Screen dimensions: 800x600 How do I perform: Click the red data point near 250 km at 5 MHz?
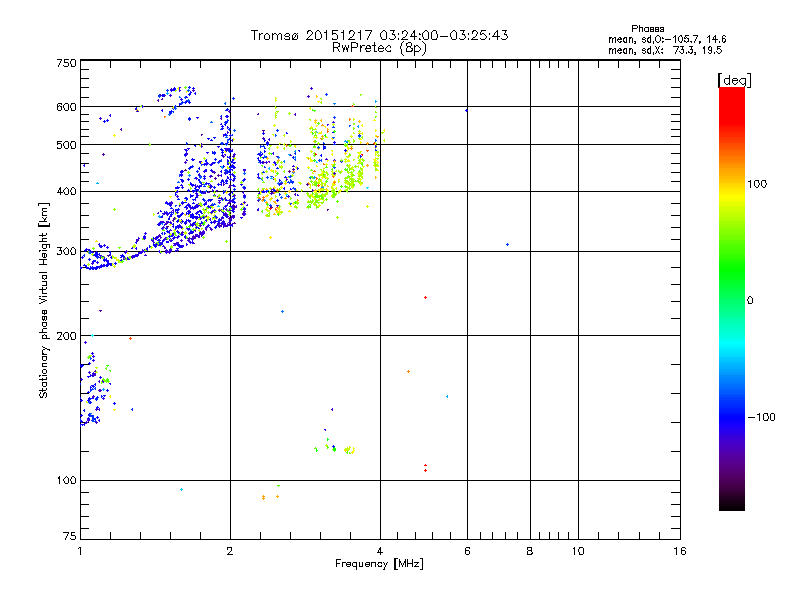426,297
